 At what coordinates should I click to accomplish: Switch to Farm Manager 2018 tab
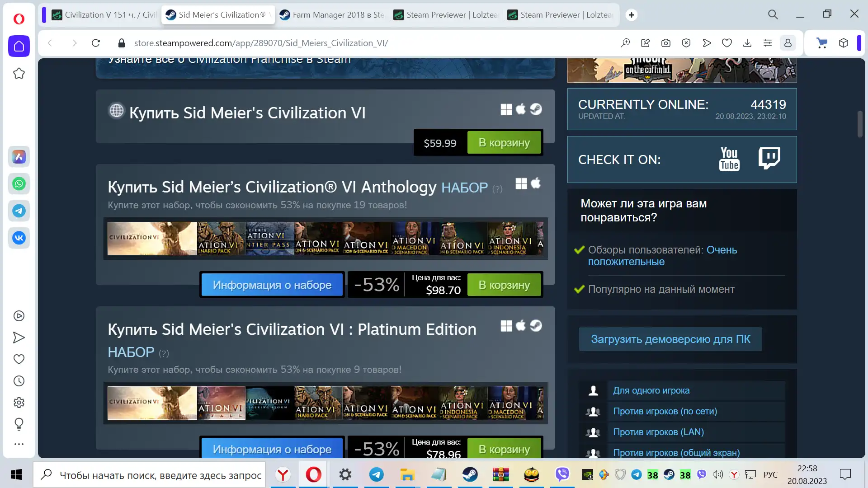click(332, 15)
